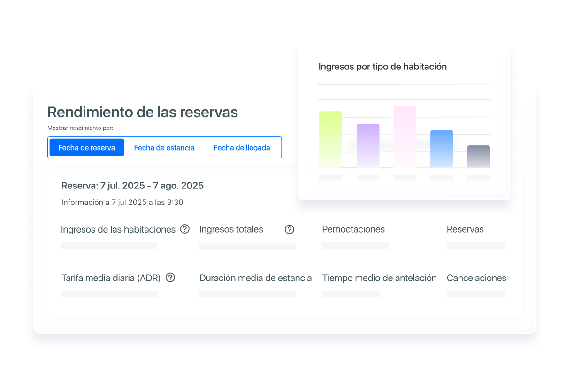The width and height of the screenshot is (581, 392).
Task: Open the help icon next to Ingresos totales
Action: coord(290,229)
